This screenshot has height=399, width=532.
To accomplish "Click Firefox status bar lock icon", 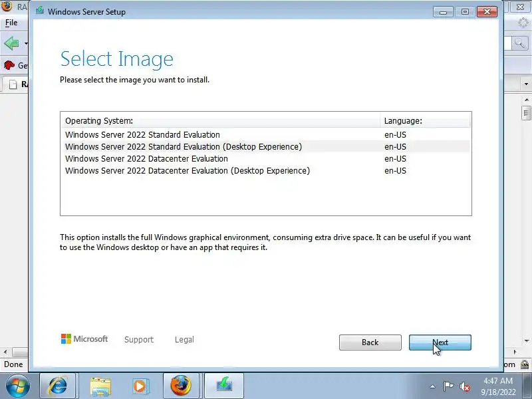I will click(x=525, y=364).
